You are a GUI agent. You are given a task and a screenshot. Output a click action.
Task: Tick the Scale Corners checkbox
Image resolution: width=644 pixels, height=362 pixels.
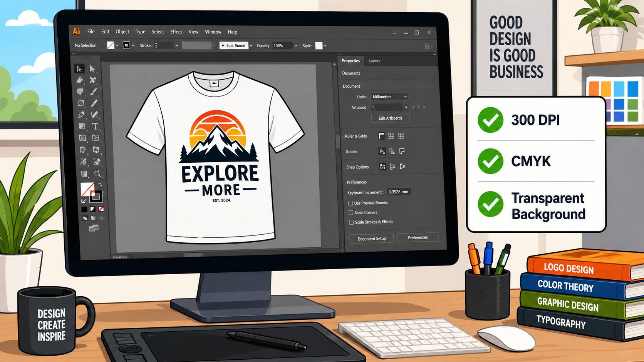click(x=351, y=213)
